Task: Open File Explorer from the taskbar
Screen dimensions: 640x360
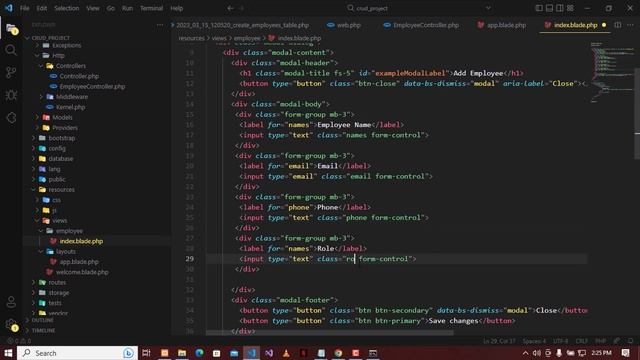Action: [182, 353]
